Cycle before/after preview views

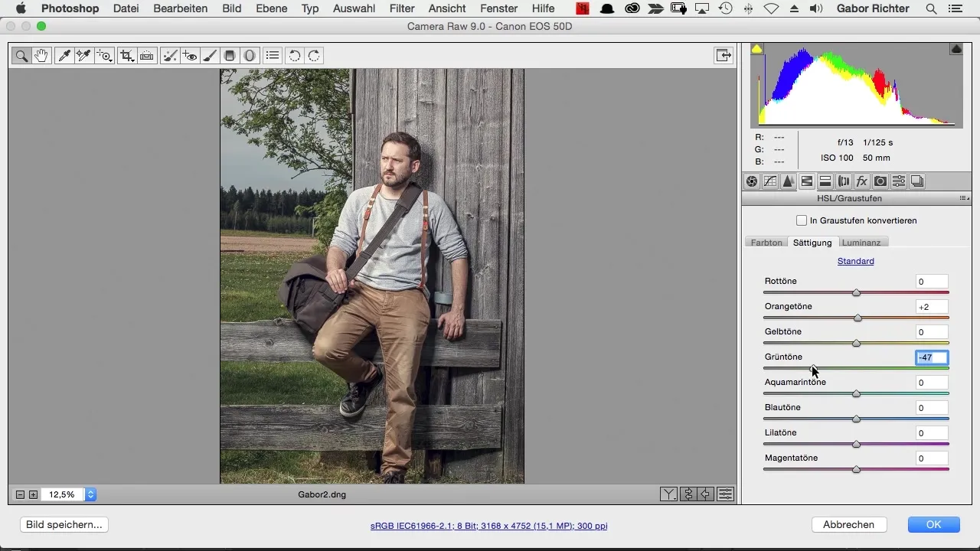tap(669, 494)
